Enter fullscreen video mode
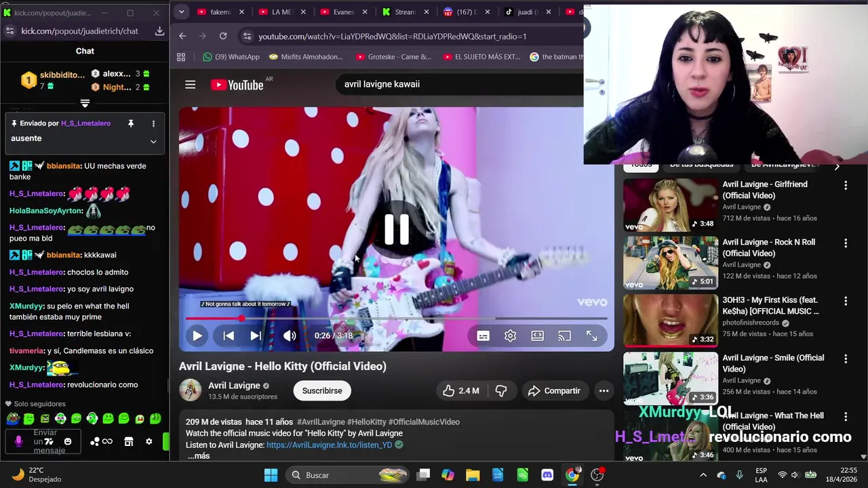This screenshot has height=488, width=868. 591,335
